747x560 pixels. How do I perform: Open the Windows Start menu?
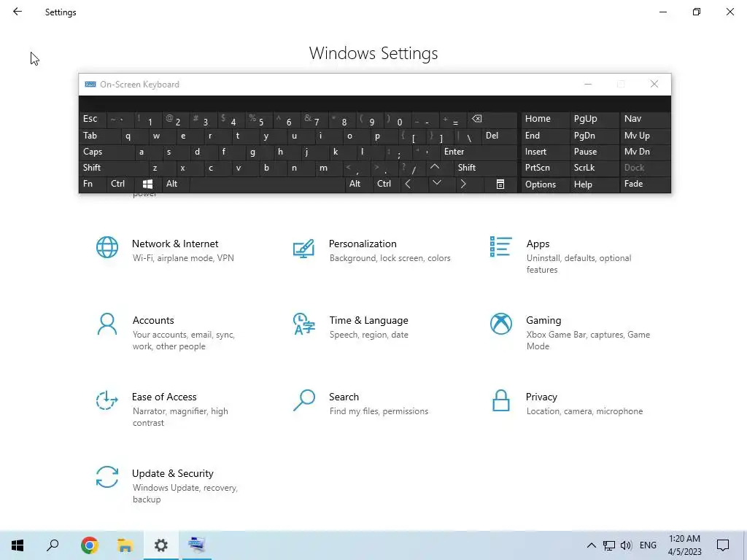click(x=18, y=545)
